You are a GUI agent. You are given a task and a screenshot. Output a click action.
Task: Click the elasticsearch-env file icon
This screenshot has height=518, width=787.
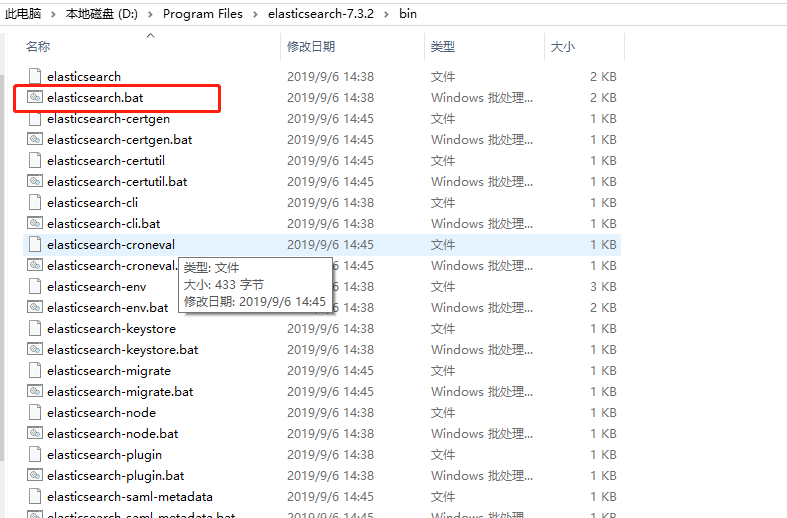35,287
